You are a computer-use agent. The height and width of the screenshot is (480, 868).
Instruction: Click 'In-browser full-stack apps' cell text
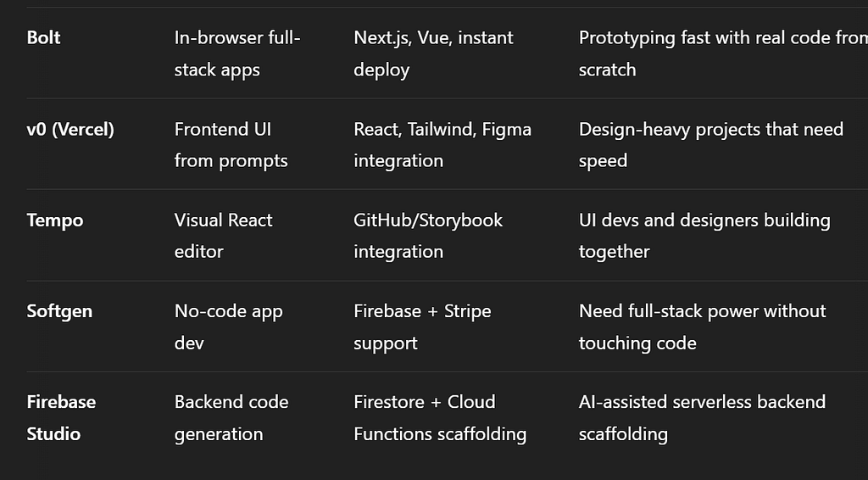tap(237, 53)
